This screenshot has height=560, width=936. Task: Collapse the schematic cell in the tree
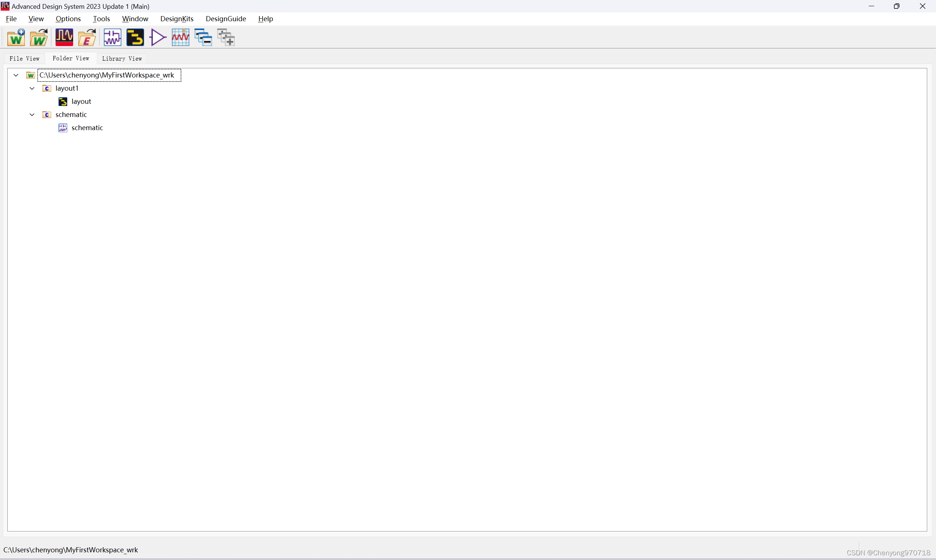32,114
